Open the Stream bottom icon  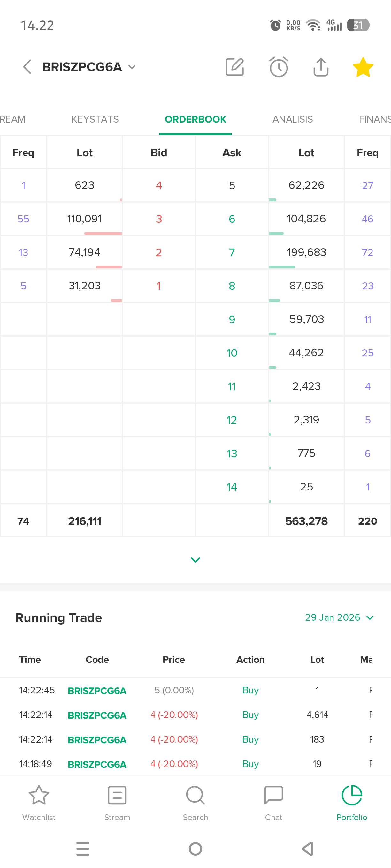117,802
